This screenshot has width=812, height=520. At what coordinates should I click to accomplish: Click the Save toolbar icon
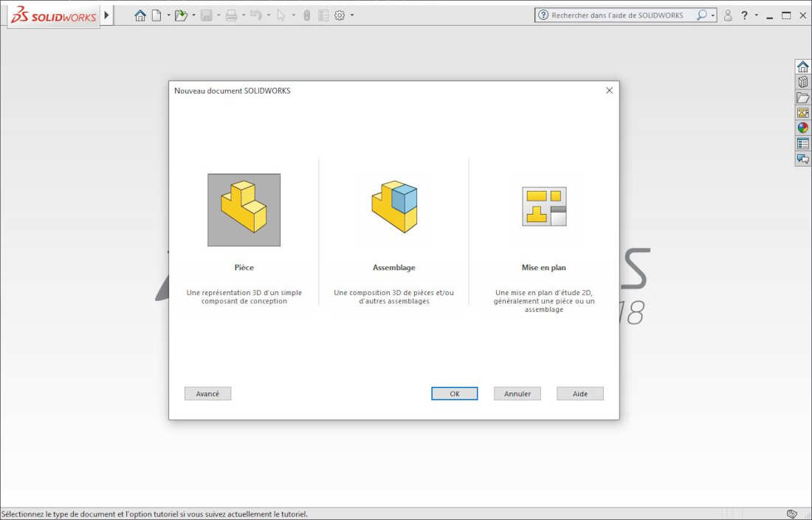click(206, 15)
